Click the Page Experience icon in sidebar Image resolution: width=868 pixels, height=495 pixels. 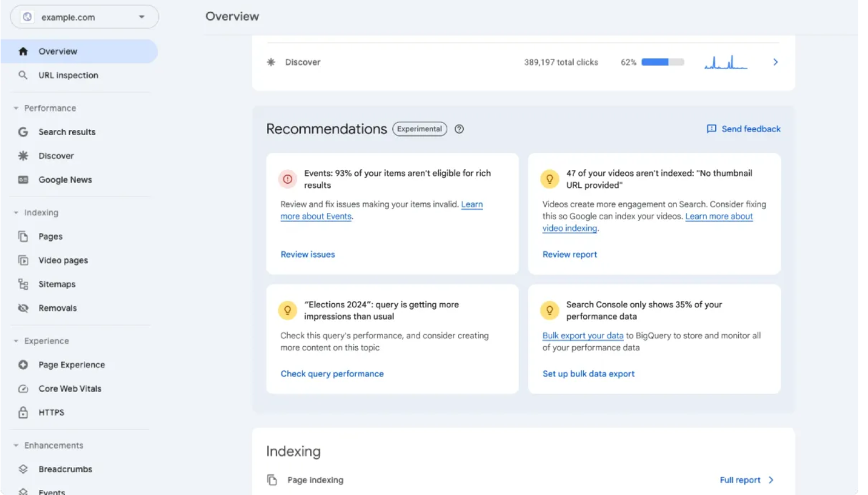(23, 365)
